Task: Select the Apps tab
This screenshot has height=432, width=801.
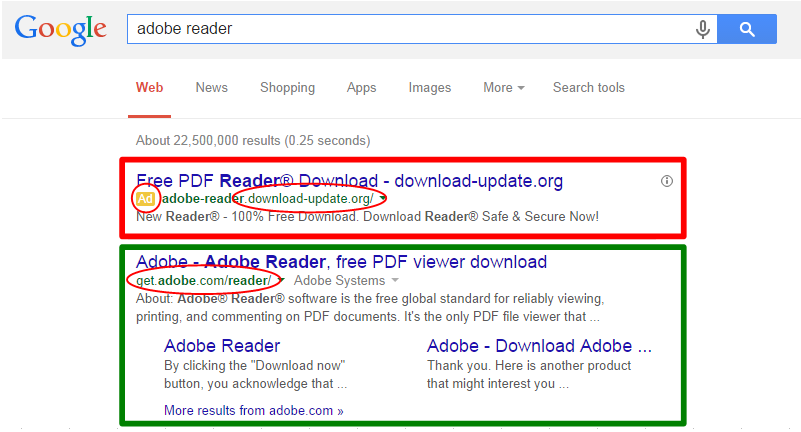Action: (361, 88)
